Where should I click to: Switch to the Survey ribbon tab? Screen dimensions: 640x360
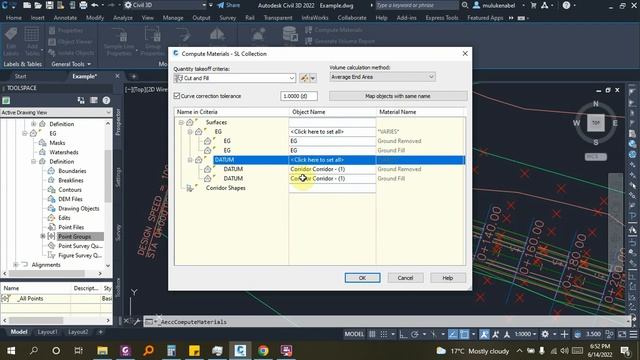pos(228,18)
